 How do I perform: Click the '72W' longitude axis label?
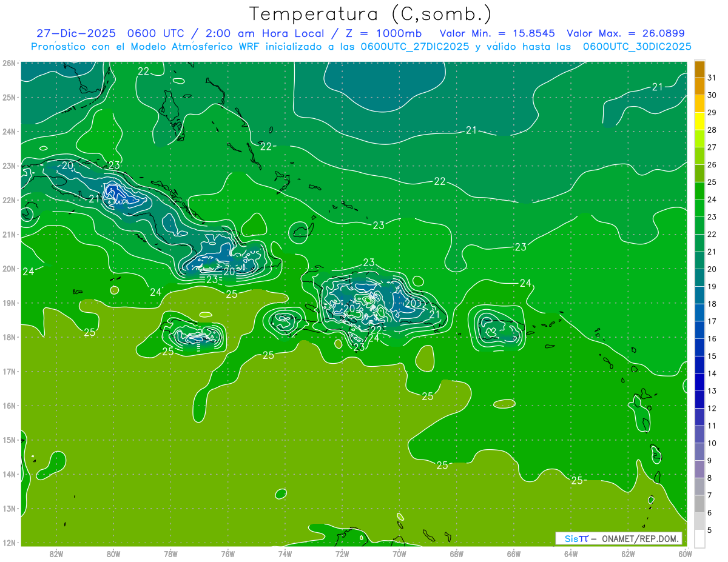pyautogui.click(x=342, y=554)
